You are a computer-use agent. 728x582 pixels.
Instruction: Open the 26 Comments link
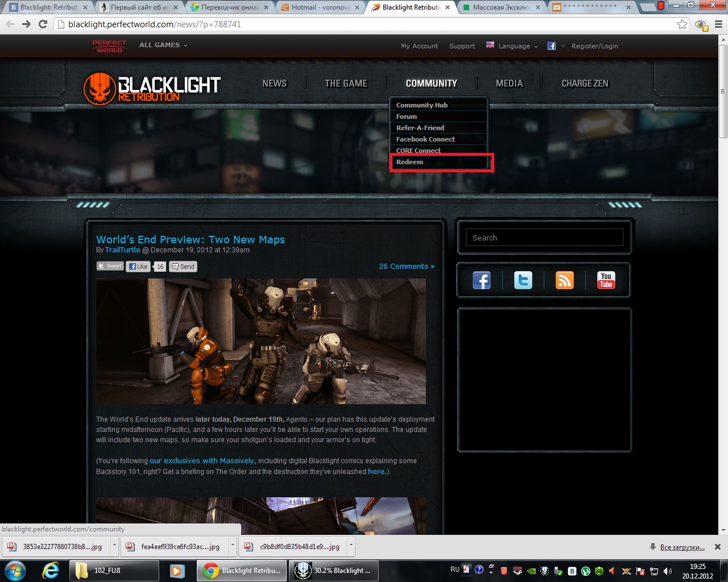(x=406, y=266)
